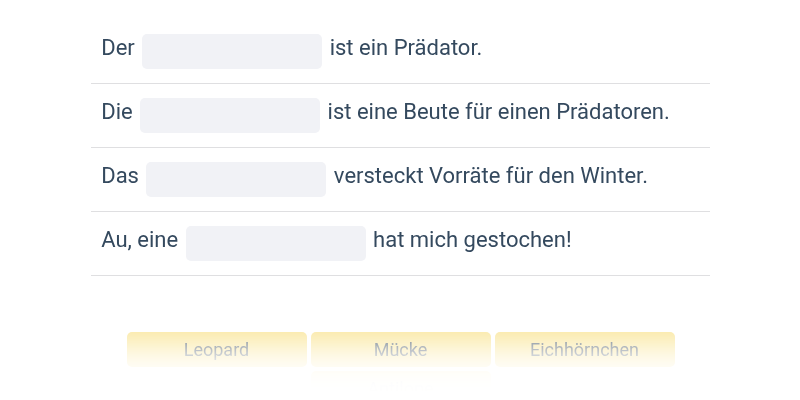Viewport: 800px width, 400px height.
Task: Click the words "für den" in third sentence
Action: [x=540, y=177]
